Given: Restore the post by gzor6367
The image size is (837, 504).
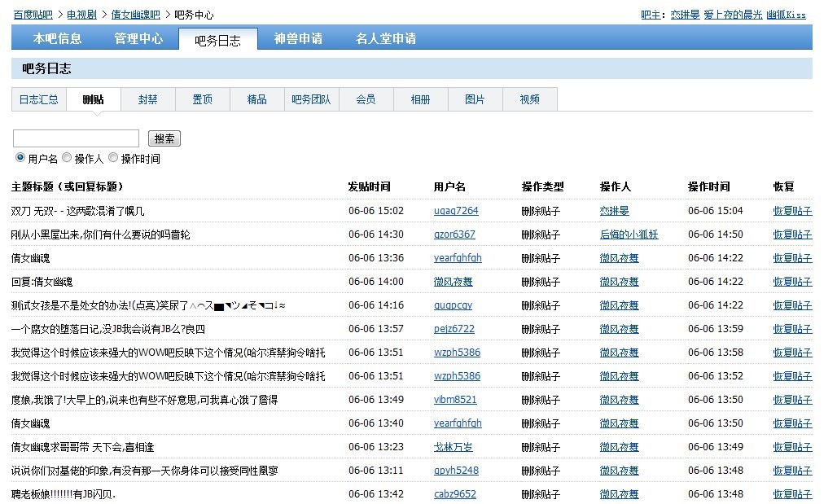Looking at the screenshot, I should [x=793, y=234].
